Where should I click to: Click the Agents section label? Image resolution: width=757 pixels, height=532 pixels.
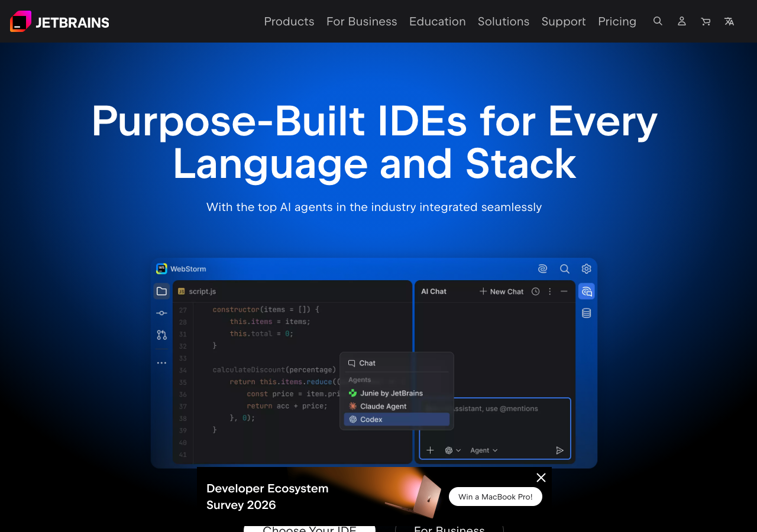pyautogui.click(x=360, y=380)
